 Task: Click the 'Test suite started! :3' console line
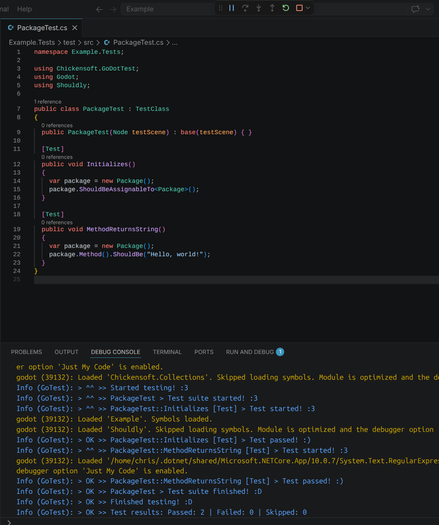pos(137,398)
